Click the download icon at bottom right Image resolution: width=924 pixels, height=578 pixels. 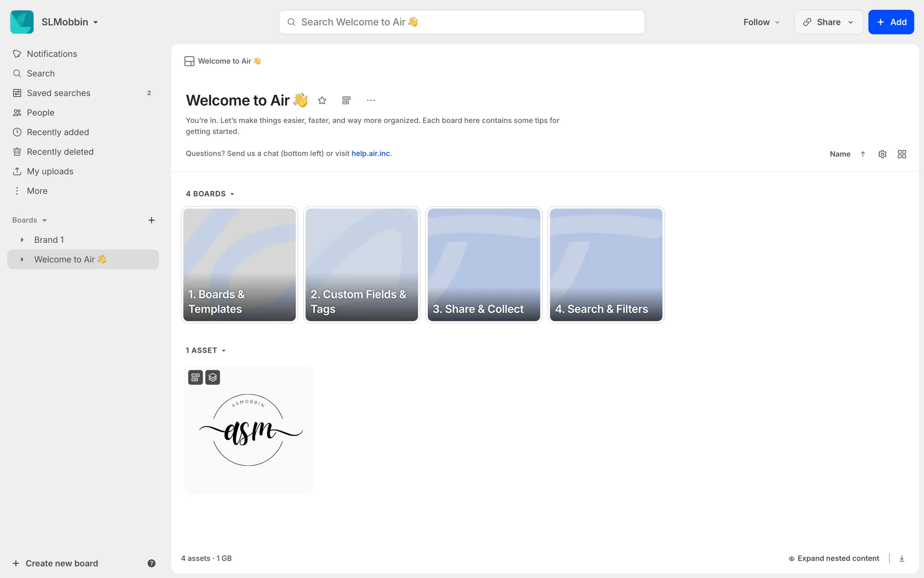(902, 558)
